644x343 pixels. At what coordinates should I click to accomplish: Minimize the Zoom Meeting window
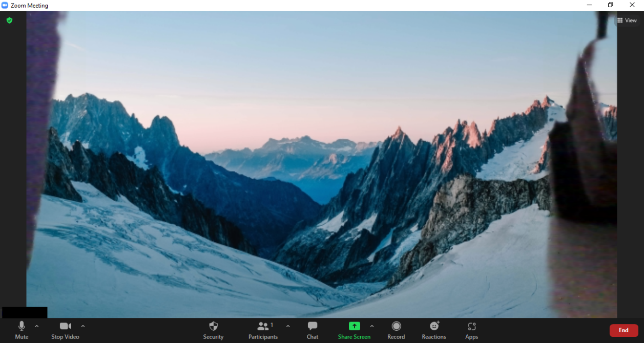point(589,5)
